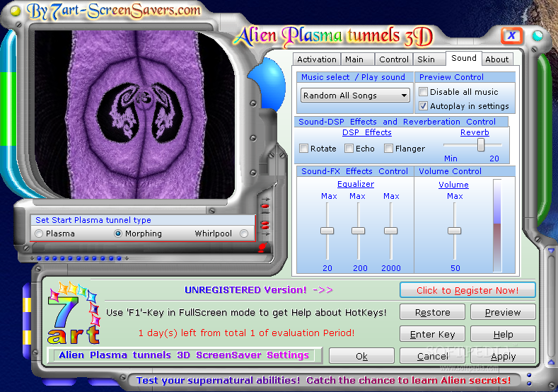Confirm with the Ok button
This screenshot has width=558, height=392.
point(361,356)
